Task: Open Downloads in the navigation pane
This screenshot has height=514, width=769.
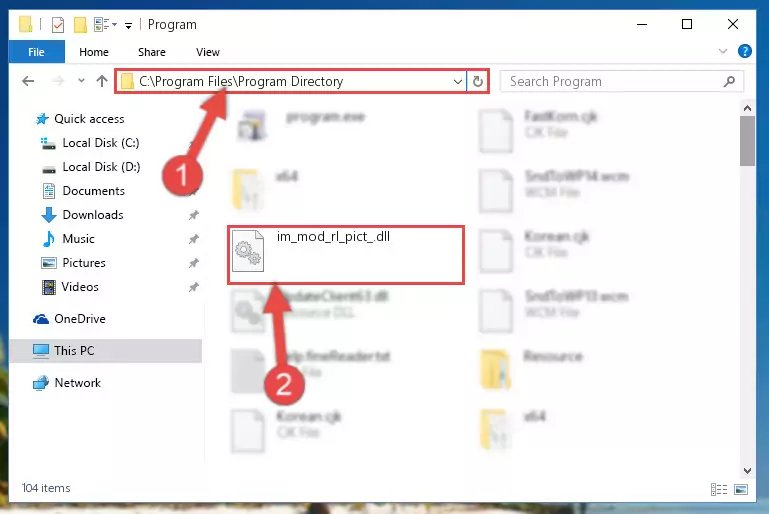Action: coord(93,215)
